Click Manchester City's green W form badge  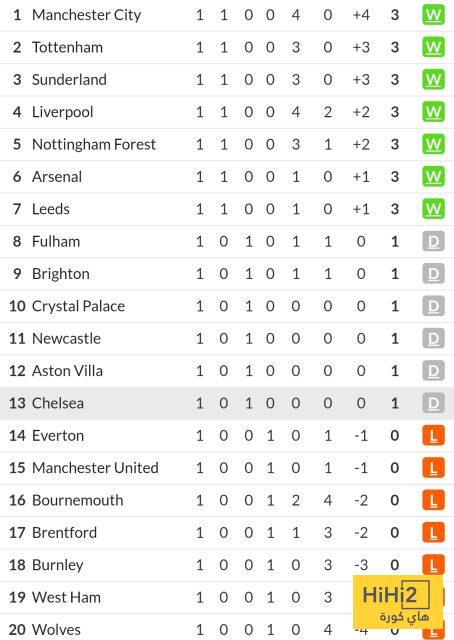(x=433, y=15)
